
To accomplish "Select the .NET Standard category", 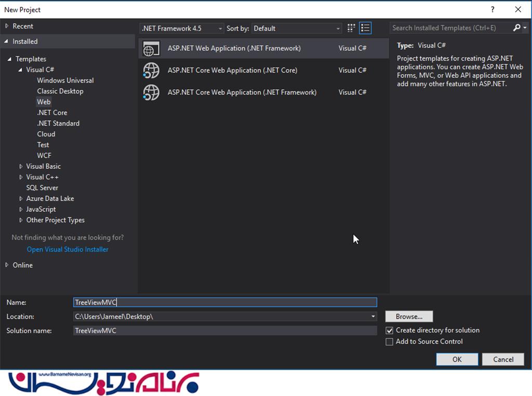I will coord(58,124).
